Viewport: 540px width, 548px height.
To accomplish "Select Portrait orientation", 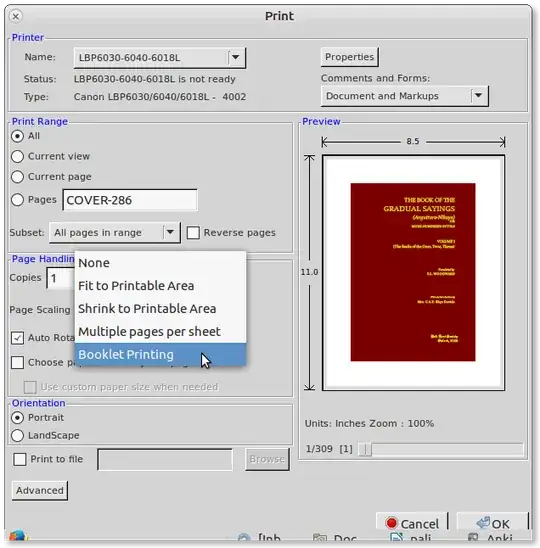I will click(17, 418).
